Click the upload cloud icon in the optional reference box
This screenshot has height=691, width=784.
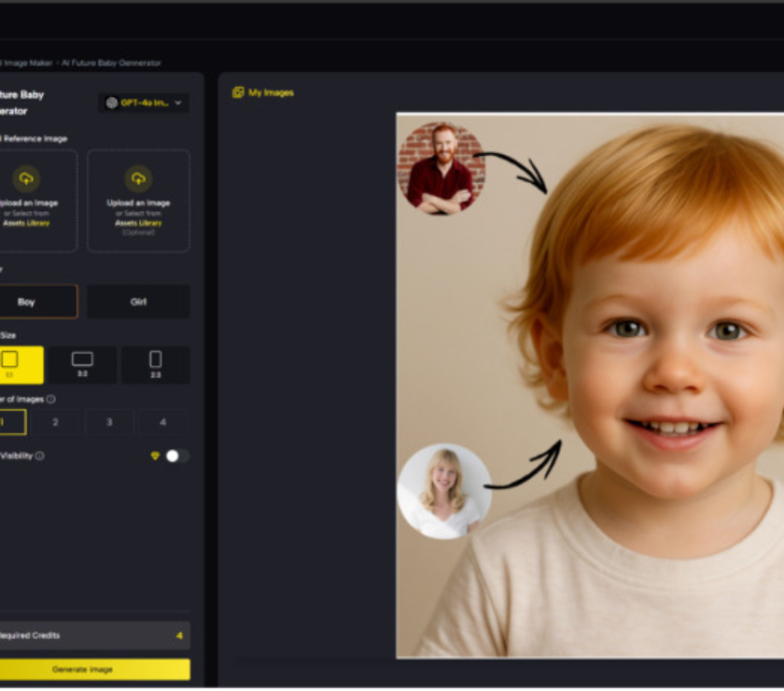138,177
